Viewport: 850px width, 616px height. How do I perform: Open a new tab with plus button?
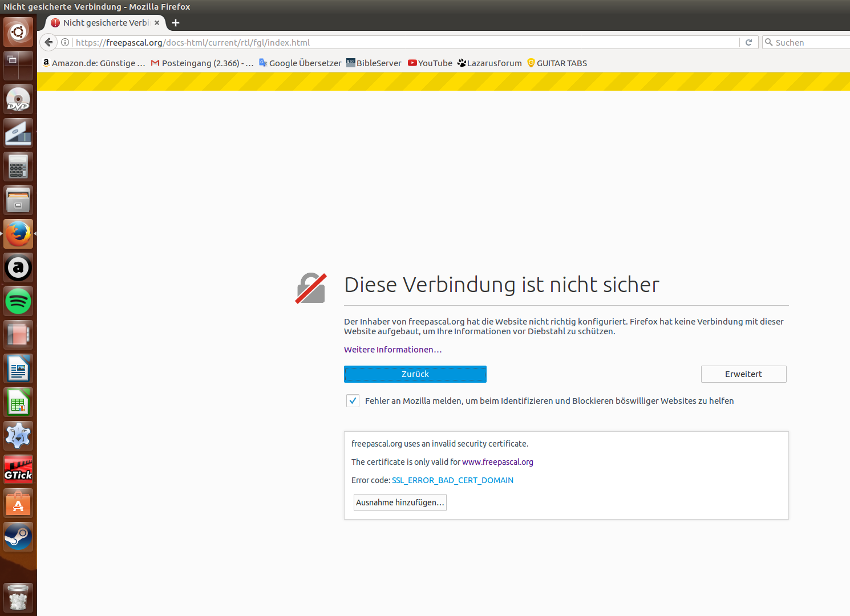pyautogui.click(x=176, y=23)
